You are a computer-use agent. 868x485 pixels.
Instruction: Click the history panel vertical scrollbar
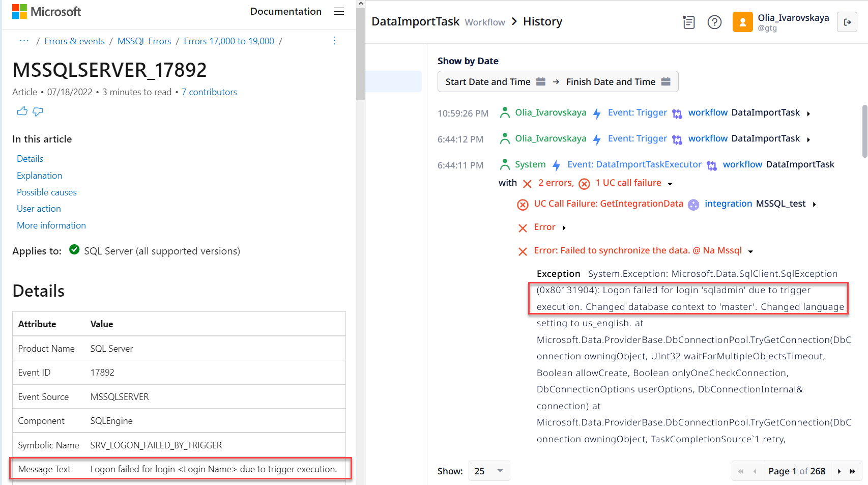pyautogui.click(x=864, y=131)
